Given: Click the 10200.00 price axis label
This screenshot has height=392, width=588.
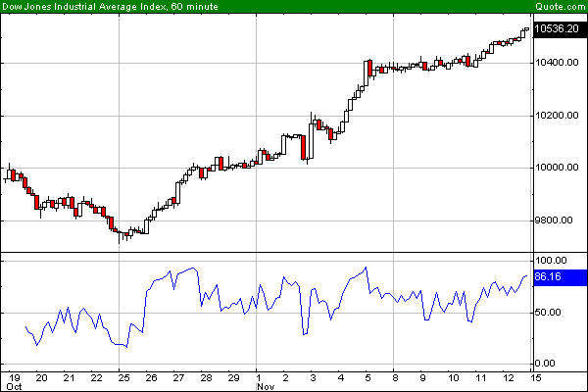Looking at the screenshot, I should pos(557,116).
